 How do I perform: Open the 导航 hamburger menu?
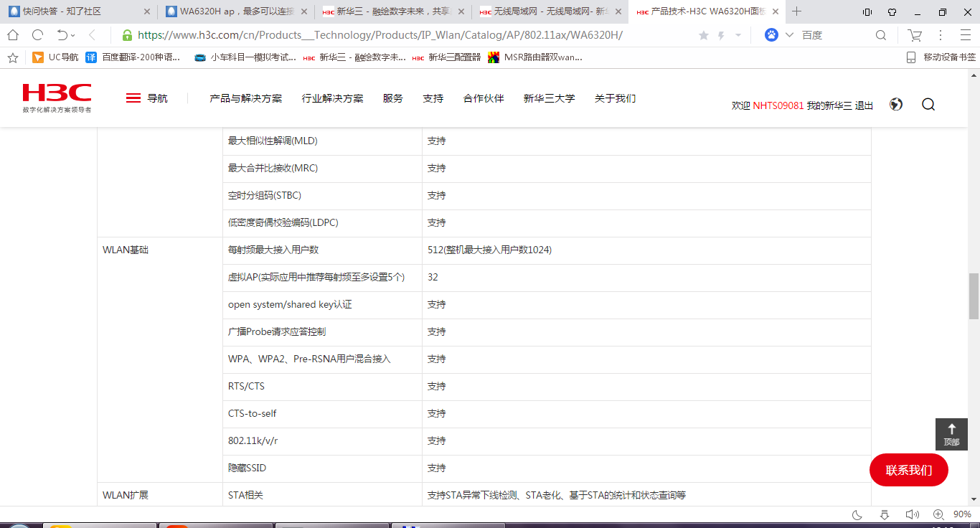coord(133,98)
